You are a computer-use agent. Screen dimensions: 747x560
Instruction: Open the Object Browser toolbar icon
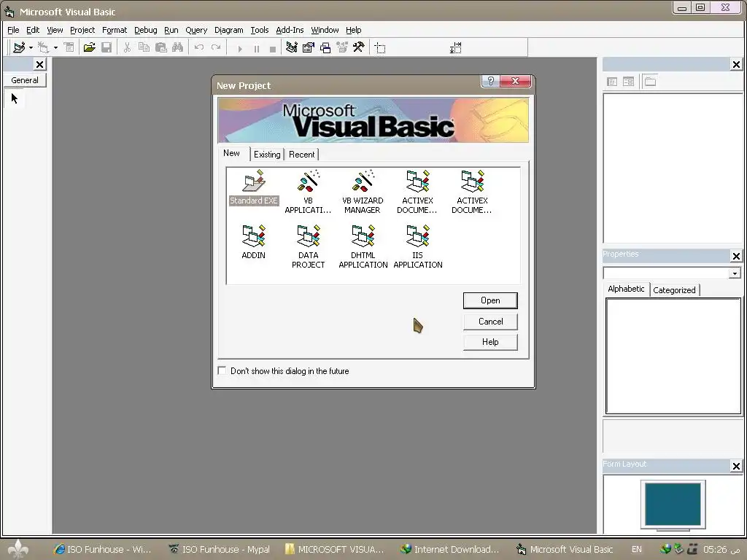click(342, 47)
